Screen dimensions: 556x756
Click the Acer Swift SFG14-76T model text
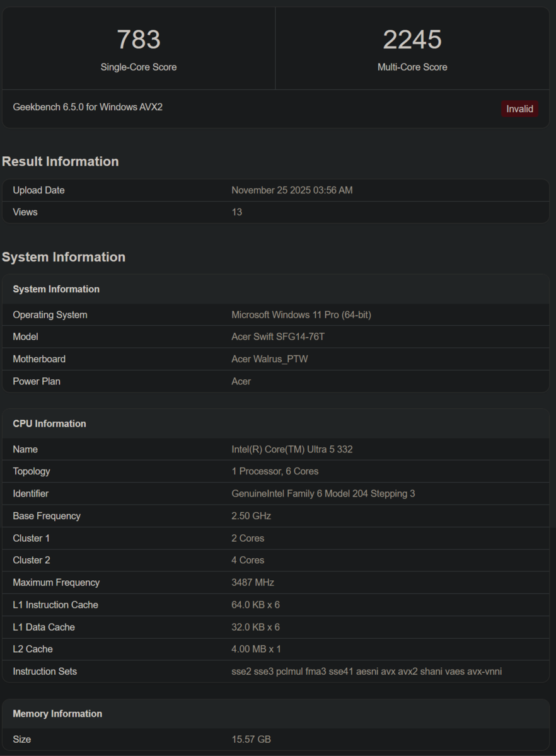coord(278,337)
